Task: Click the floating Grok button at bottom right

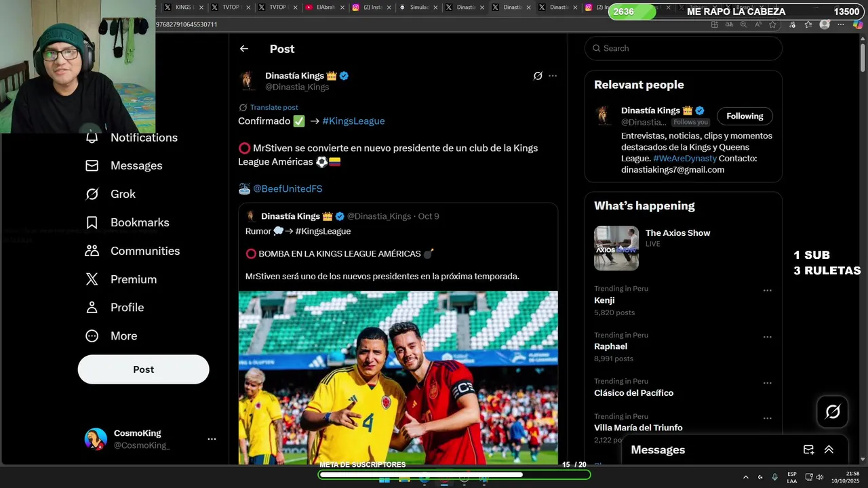Action: [x=833, y=411]
